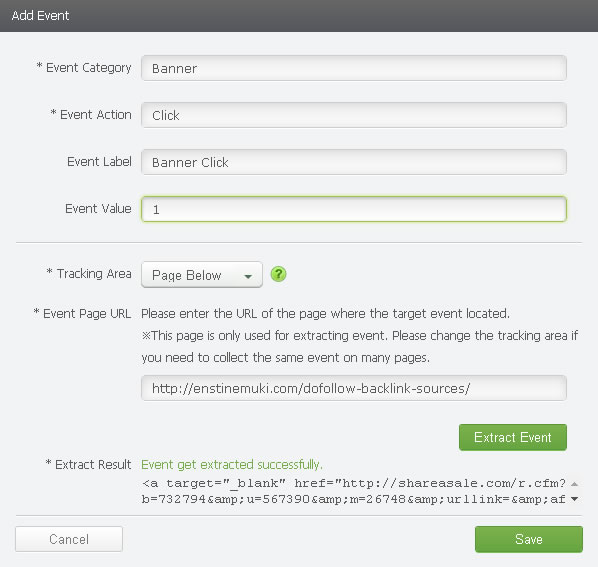Screen dimensions: 598x567
Task: Click the '* Event Category' label
Action: pyautogui.click(x=84, y=67)
